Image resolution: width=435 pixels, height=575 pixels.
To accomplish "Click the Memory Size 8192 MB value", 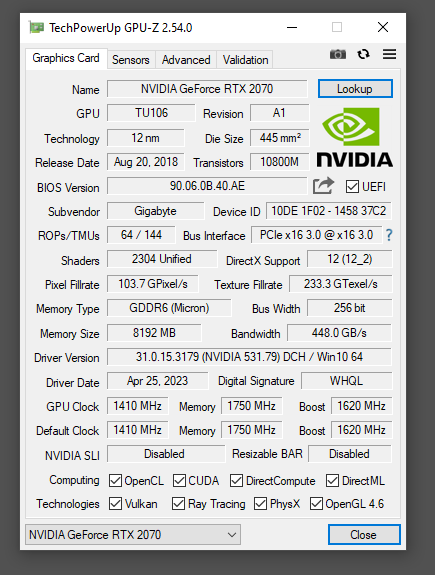I will pyautogui.click(x=154, y=333).
